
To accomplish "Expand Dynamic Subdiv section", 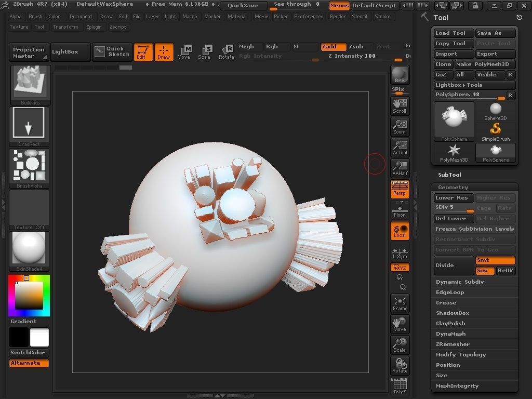I will tap(460, 282).
